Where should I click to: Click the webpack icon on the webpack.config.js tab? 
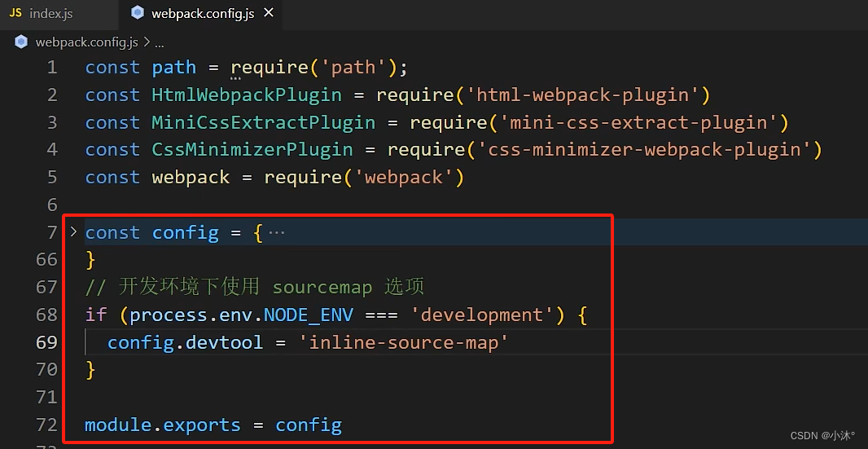[x=138, y=13]
